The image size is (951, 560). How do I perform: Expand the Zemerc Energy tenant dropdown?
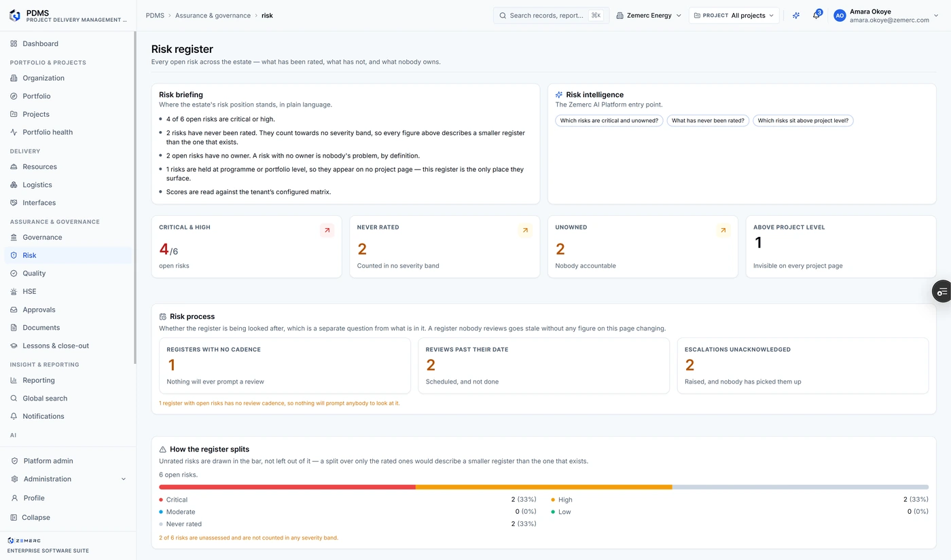pos(649,15)
